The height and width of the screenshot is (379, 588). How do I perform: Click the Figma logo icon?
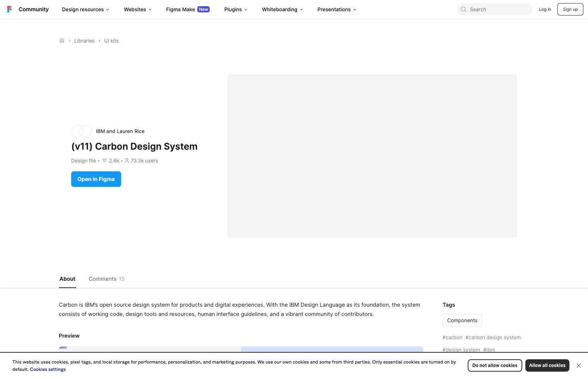coord(9,9)
